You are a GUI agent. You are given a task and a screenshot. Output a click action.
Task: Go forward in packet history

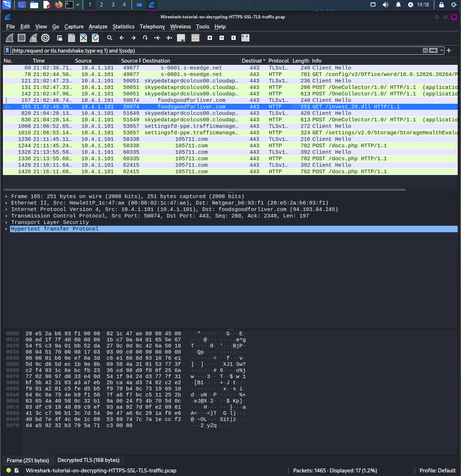134,38
